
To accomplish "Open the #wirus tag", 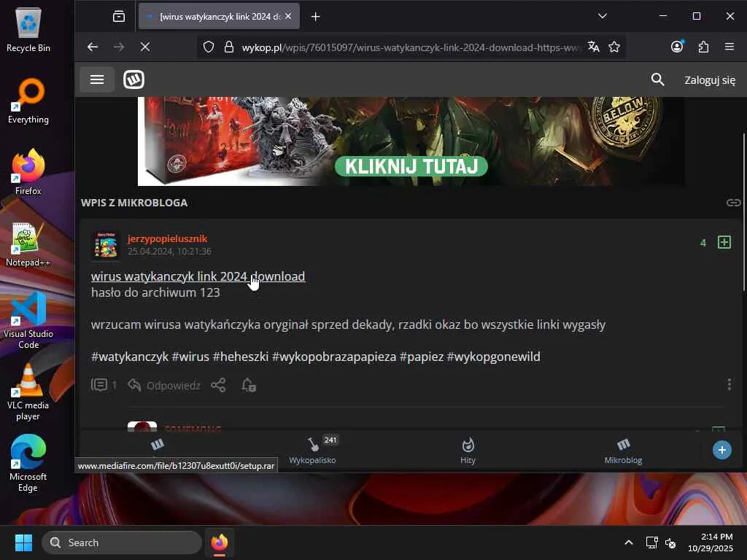I will [x=190, y=357].
